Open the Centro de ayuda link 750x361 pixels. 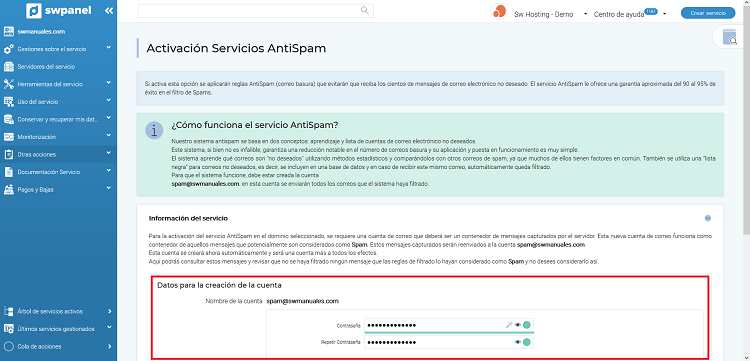point(619,14)
